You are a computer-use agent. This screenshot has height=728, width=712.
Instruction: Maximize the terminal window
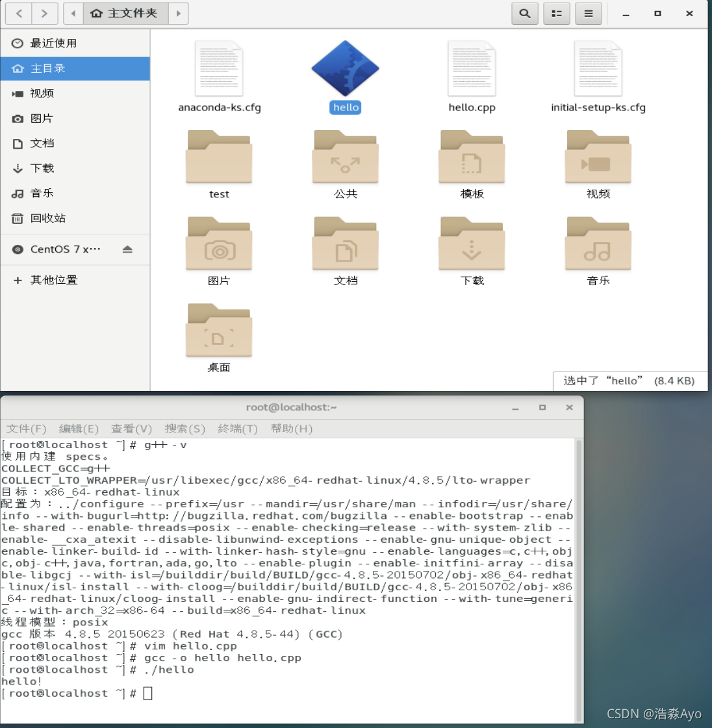[542, 408]
